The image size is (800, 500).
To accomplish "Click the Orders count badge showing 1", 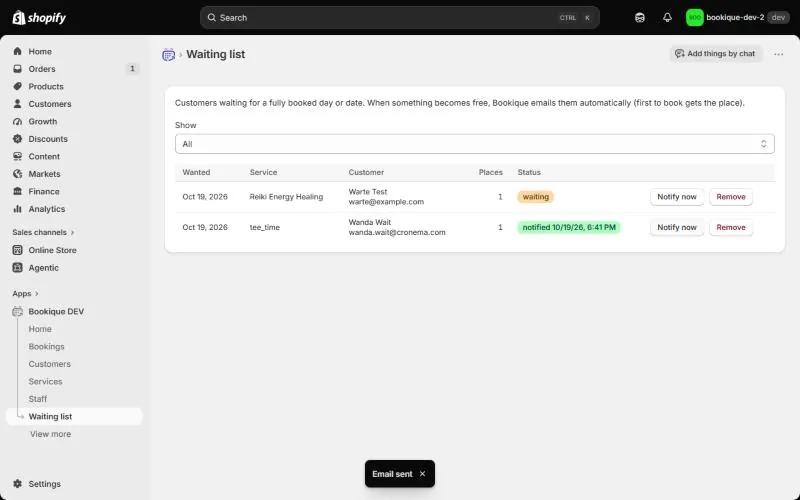I will click(132, 68).
